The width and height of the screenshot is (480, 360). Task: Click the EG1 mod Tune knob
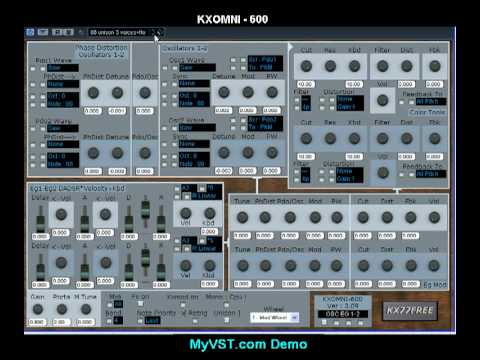(x=242, y=217)
